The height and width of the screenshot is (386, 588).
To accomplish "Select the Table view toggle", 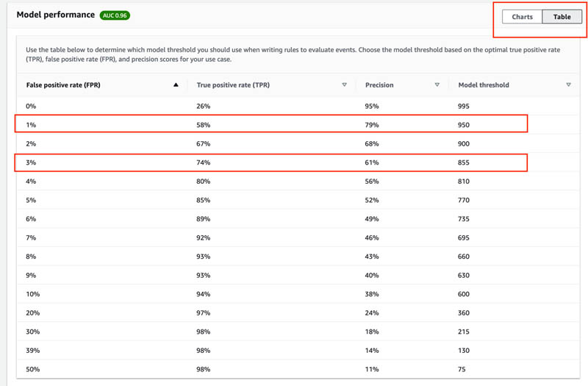I will pyautogui.click(x=562, y=17).
